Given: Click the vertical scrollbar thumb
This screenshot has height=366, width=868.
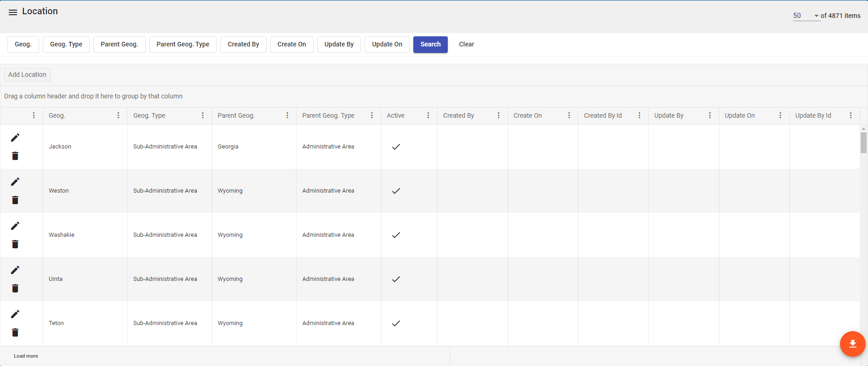Looking at the screenshot, I should click(863, 143).
